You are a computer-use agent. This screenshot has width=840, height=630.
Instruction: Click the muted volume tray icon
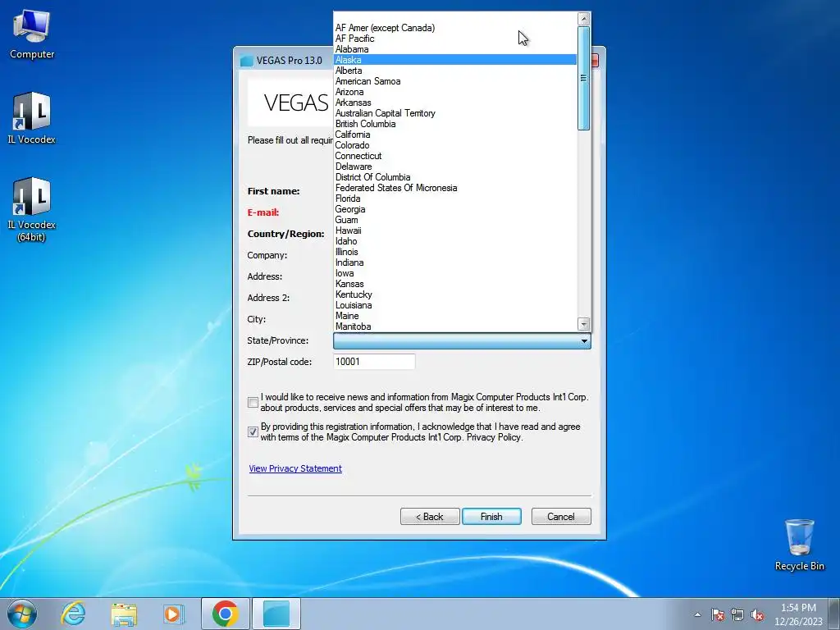coord(757,614)
